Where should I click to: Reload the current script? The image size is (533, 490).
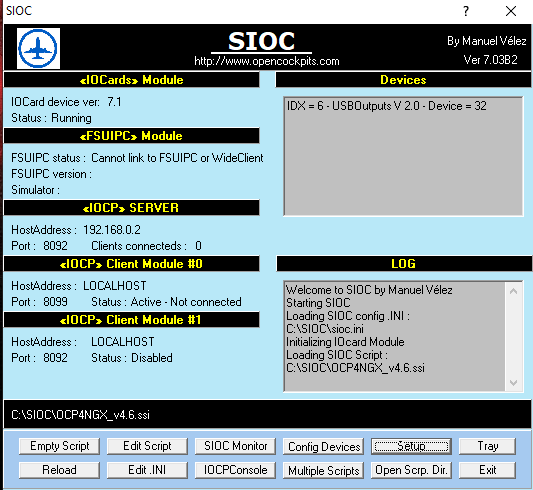[59, 470]
